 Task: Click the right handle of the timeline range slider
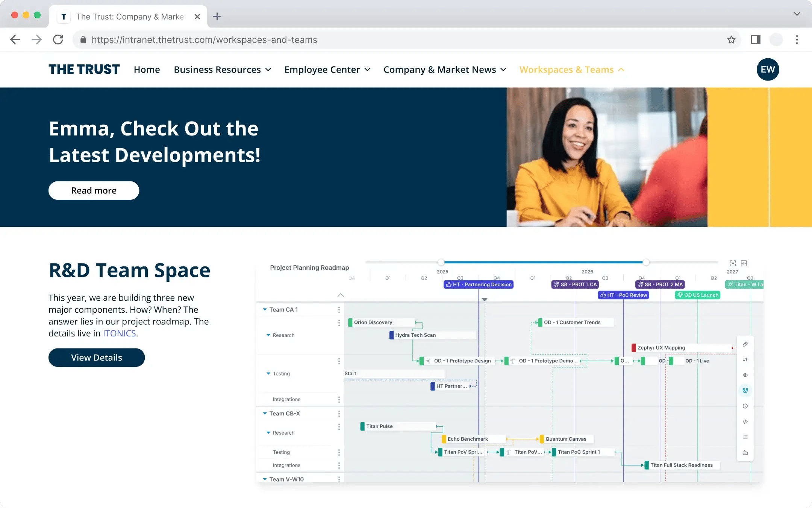[646, 262]
